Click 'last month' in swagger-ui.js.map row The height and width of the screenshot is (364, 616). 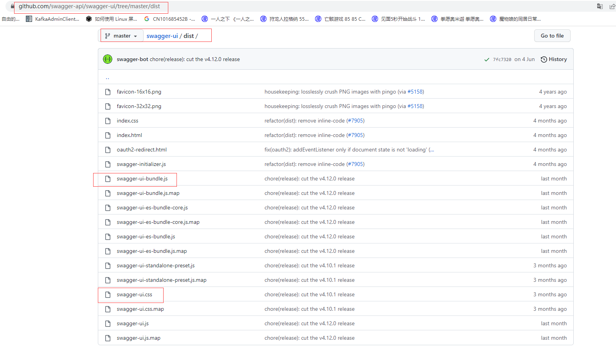pos(554,338)
